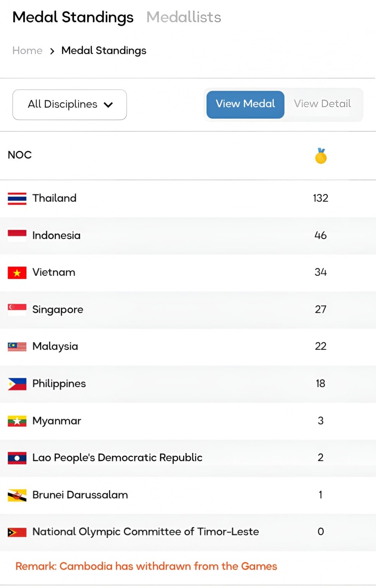Enable View Medal mode
Viewport: 376px width, 588px height.
point(245,104)
